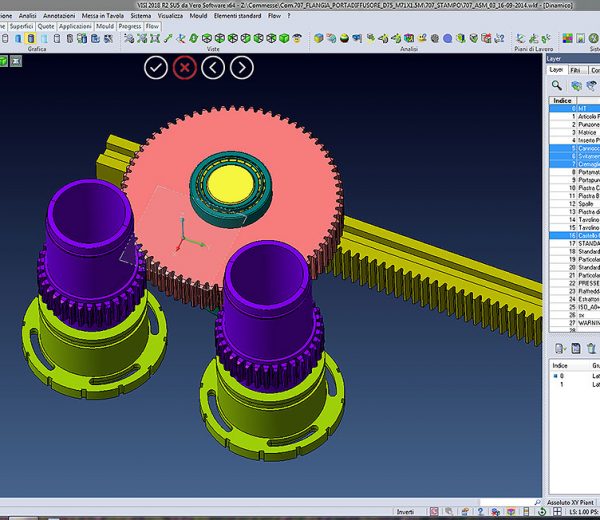Switch to the Progress toolbar tab

click(130, 26)
